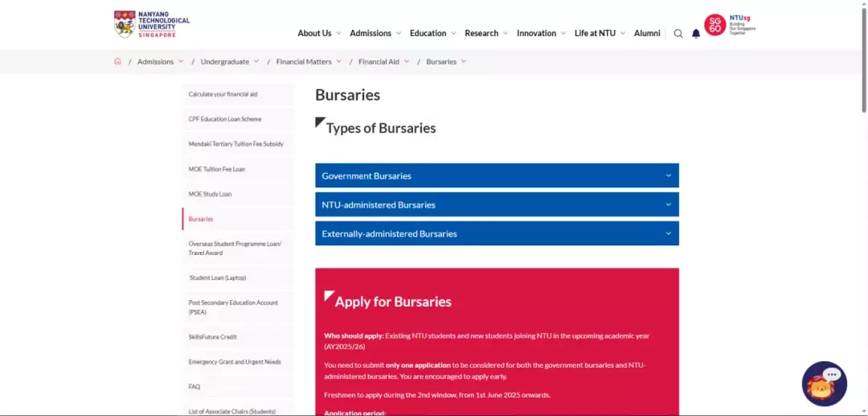Open Innovation in the top menu
This screenshot has width=868, height=416.
(x=536, y=33)
